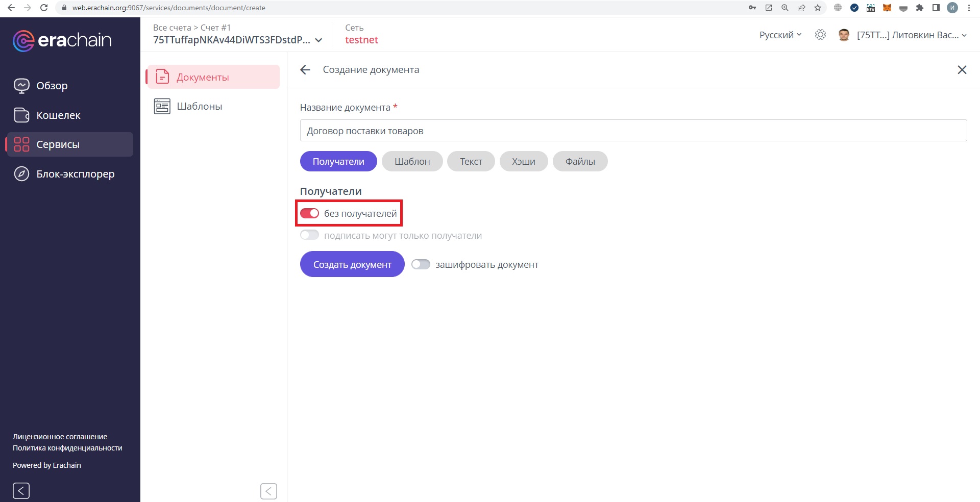This screenshot has width=980, height=502.
Task: Click the erachain logo
Action: pyautogui.click(x=62, y=40)
